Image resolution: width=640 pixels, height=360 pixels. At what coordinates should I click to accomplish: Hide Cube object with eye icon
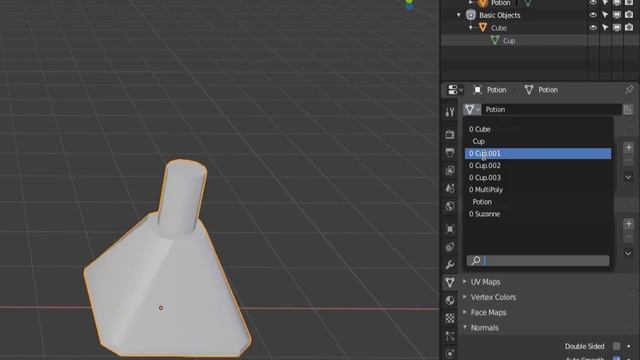593,28
